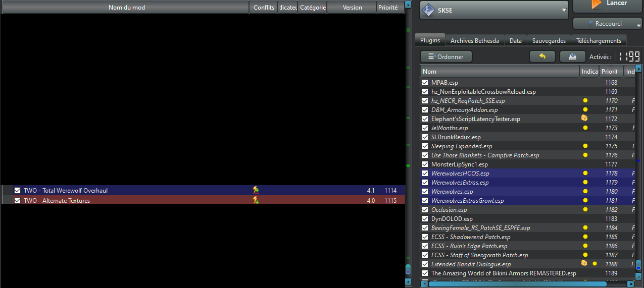Select The Amazing World of Bikini Armors REMASTERED.esp
The height and width of the screenshot is (288, 644).
click(x=528, y=273)
